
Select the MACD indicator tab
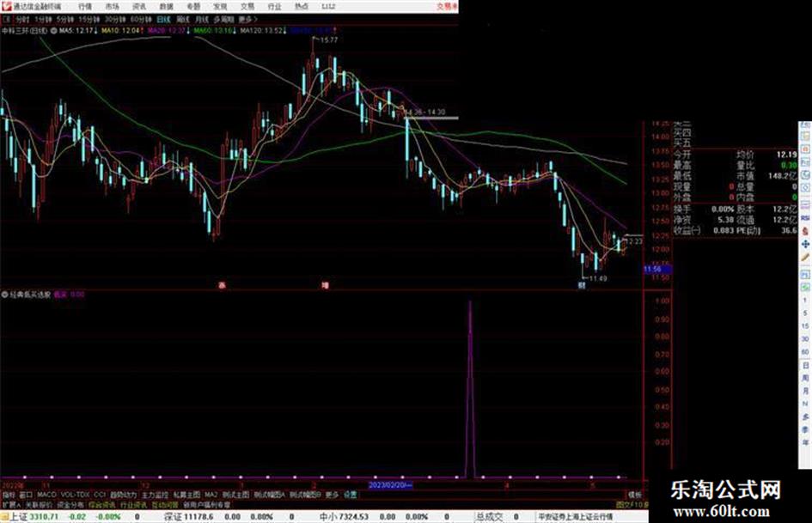(x=46, y=495)
